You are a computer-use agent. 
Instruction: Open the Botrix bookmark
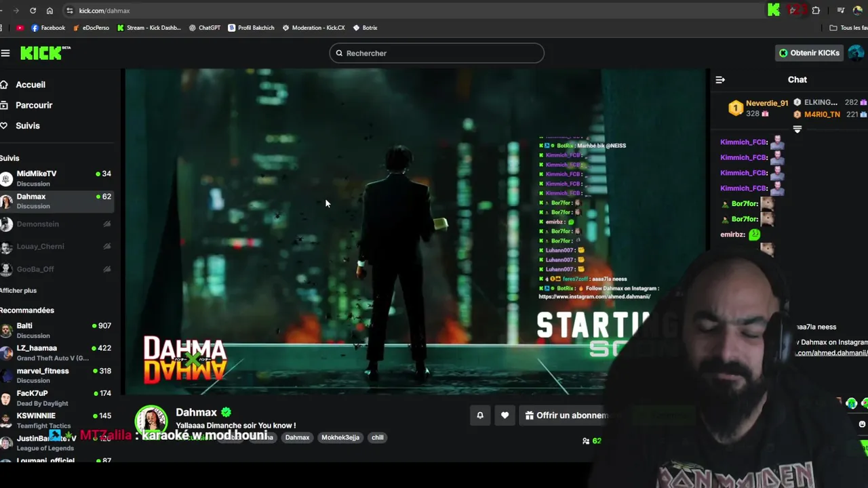[366, 28]
